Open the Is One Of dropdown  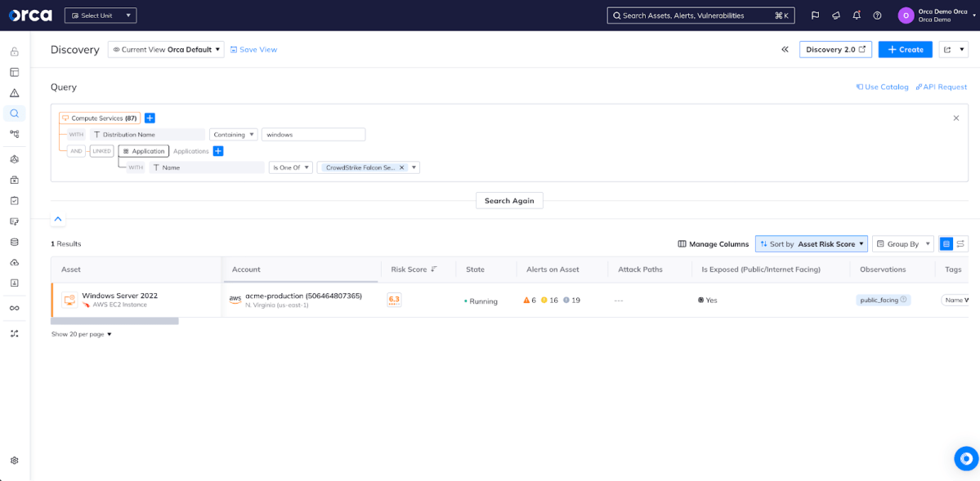[x=291, y=167]
